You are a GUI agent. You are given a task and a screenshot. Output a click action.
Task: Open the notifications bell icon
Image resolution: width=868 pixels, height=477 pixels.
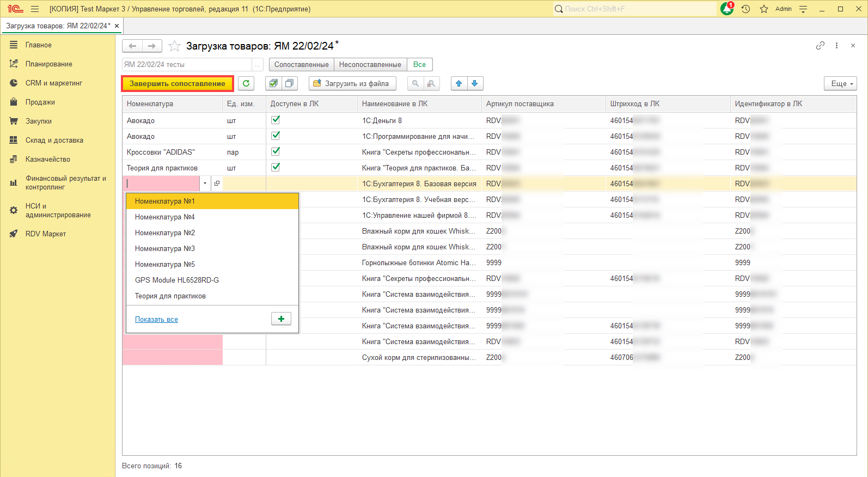tap(726, 9)
